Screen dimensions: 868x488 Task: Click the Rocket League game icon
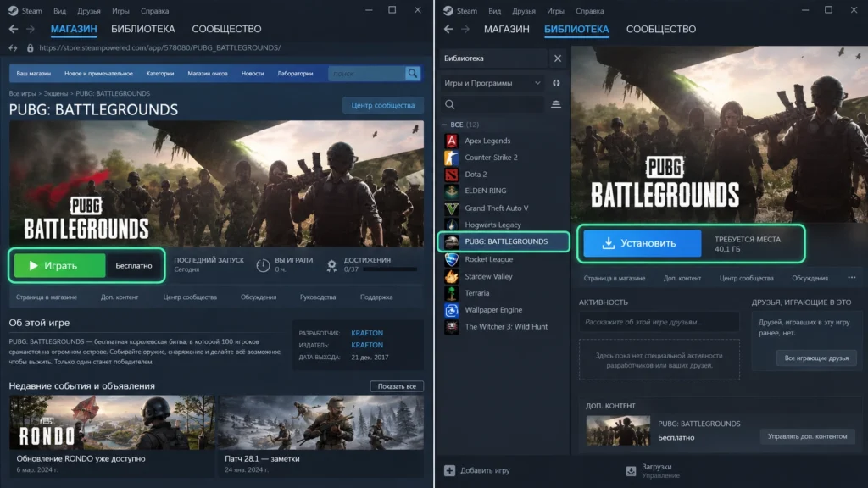(x=452, y=259)
